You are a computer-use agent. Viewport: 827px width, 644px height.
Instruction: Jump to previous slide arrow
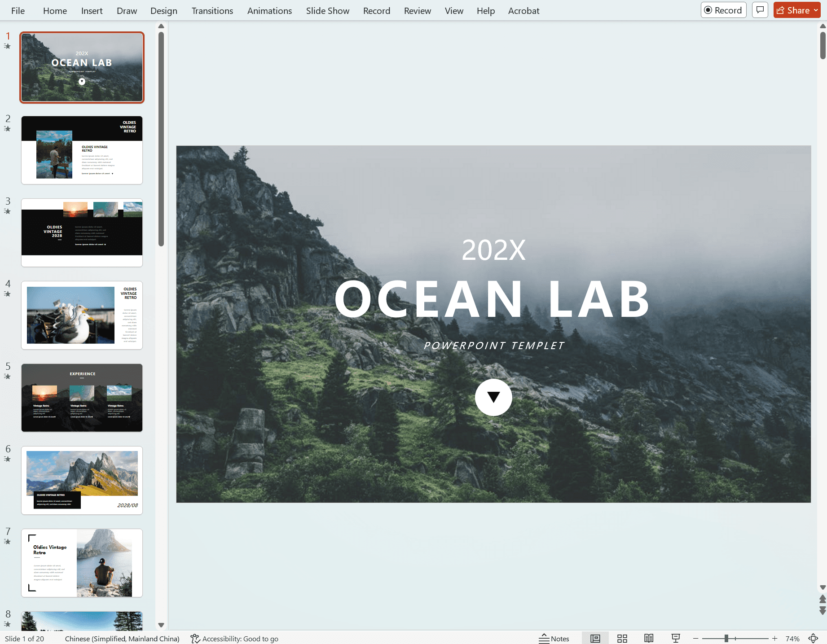(823, 599)
